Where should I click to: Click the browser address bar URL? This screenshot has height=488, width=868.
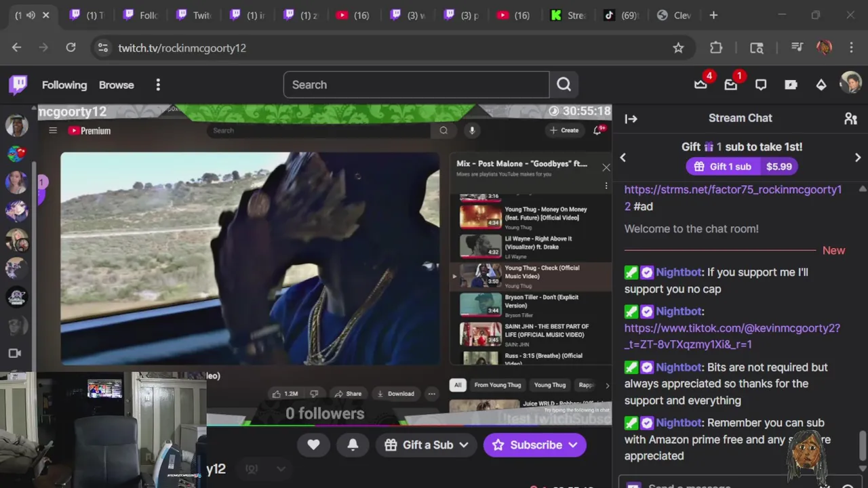click(x=182, y=48)
